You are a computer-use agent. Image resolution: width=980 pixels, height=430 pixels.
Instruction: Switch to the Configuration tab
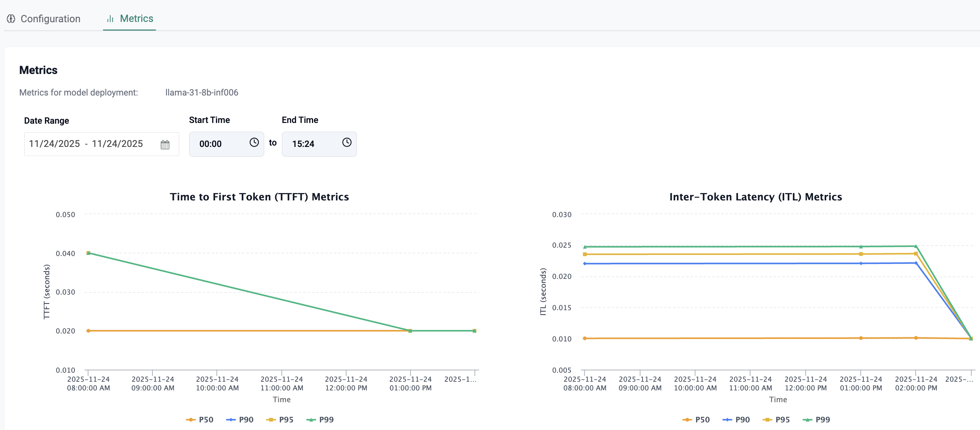click(x=50, y=19)
